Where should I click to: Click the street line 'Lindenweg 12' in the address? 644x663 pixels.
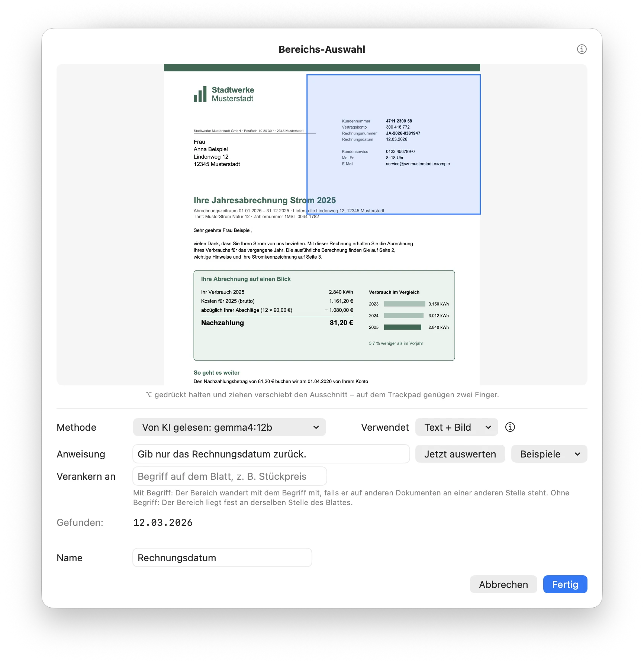click(x=211, y=157)
